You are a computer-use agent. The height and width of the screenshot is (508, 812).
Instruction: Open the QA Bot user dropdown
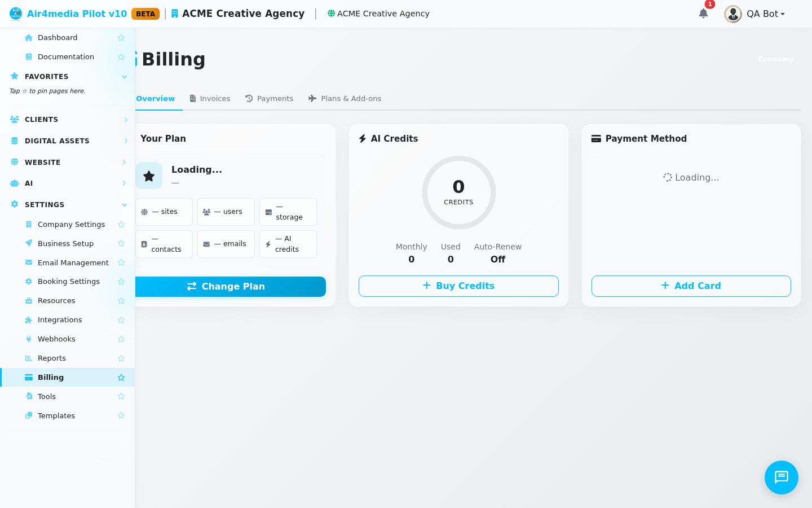tap(766, 14)
